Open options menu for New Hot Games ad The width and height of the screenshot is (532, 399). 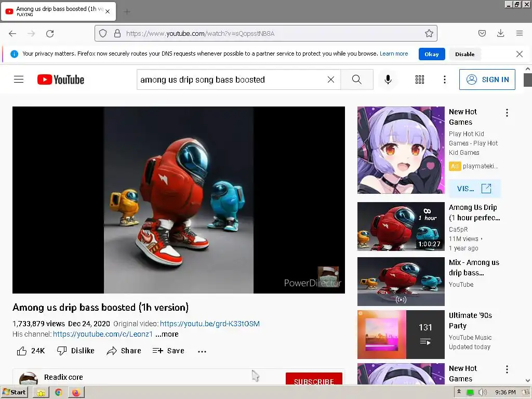(507, 113)
